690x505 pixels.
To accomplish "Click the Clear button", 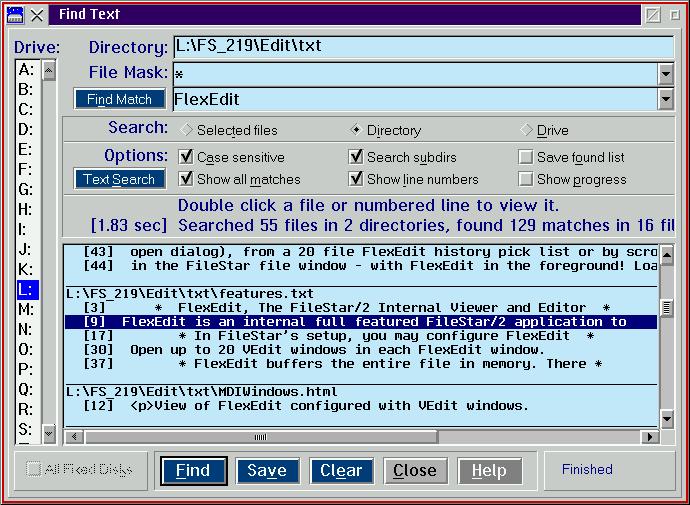I will coord(341,471).
